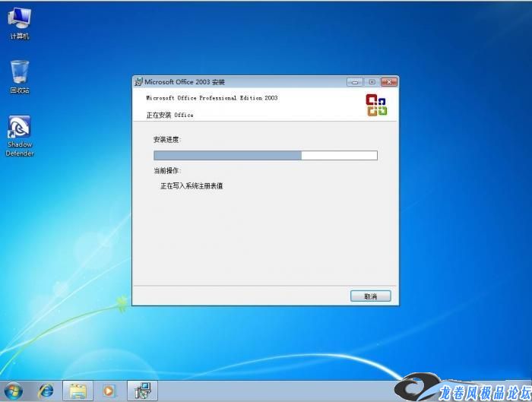532x402 pixels.
Task: Cancel installation with the 取消 button
Action: point(371,296)
